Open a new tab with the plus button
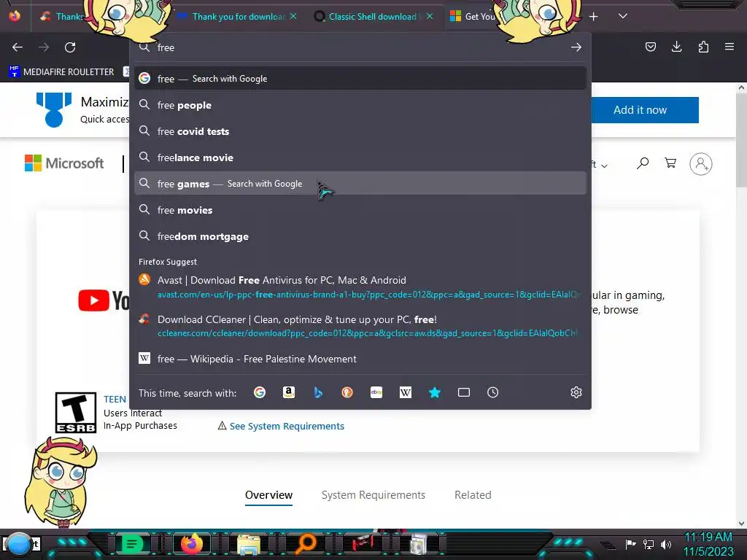 (593, 17)
